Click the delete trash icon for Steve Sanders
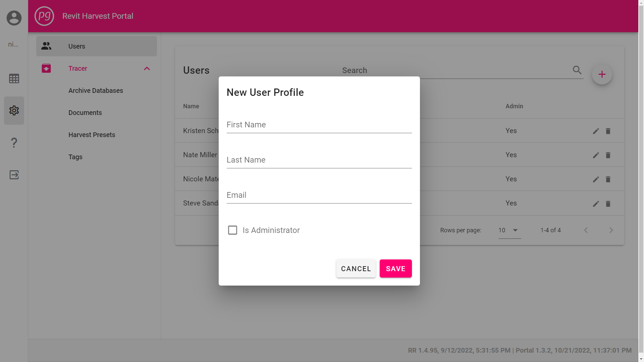This screenshot has width=644, height=362. point(608,204)
